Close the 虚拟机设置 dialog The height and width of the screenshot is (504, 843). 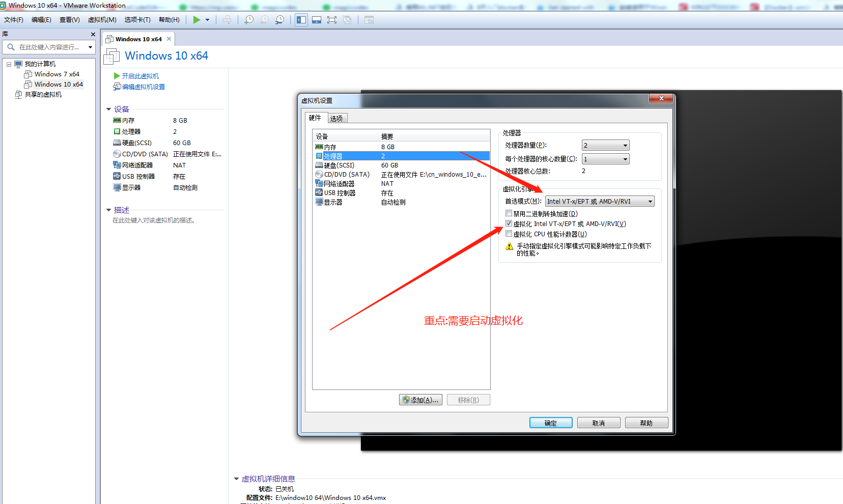click(x=661, y=98)
